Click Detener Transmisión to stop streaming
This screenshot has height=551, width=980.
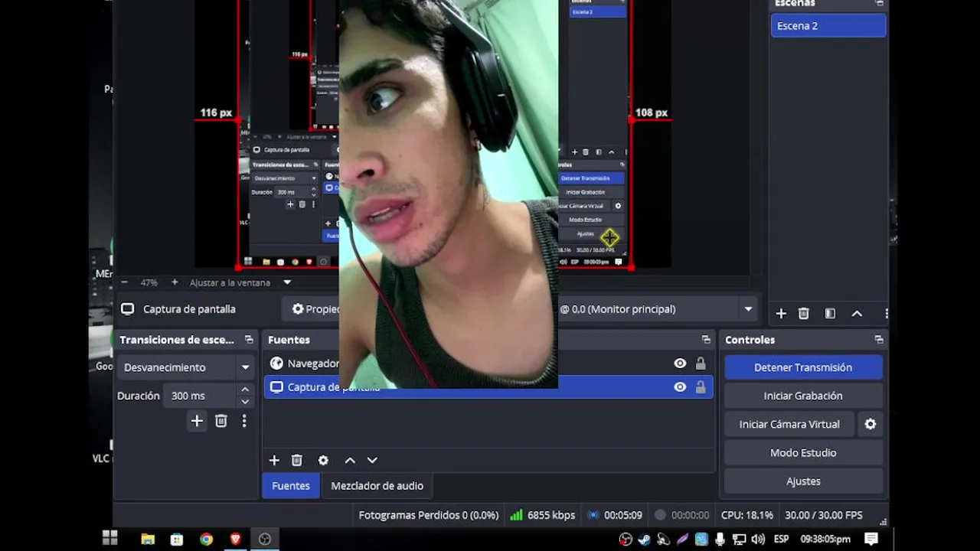(x=803, y=367)
